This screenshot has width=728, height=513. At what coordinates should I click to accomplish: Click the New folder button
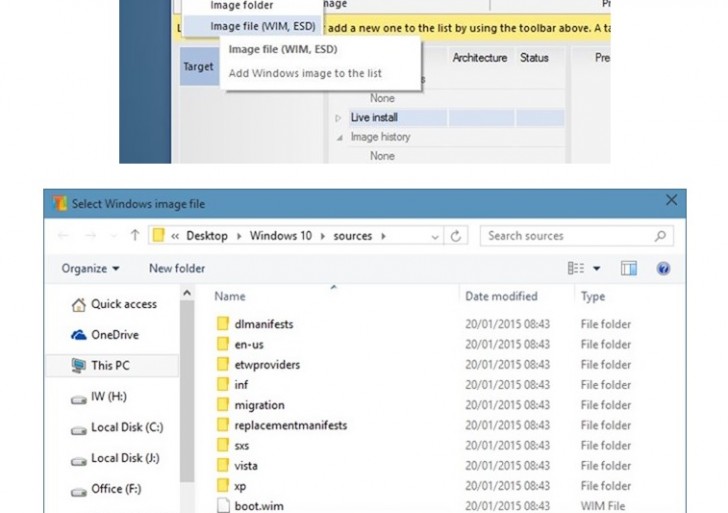coord(177,268)
